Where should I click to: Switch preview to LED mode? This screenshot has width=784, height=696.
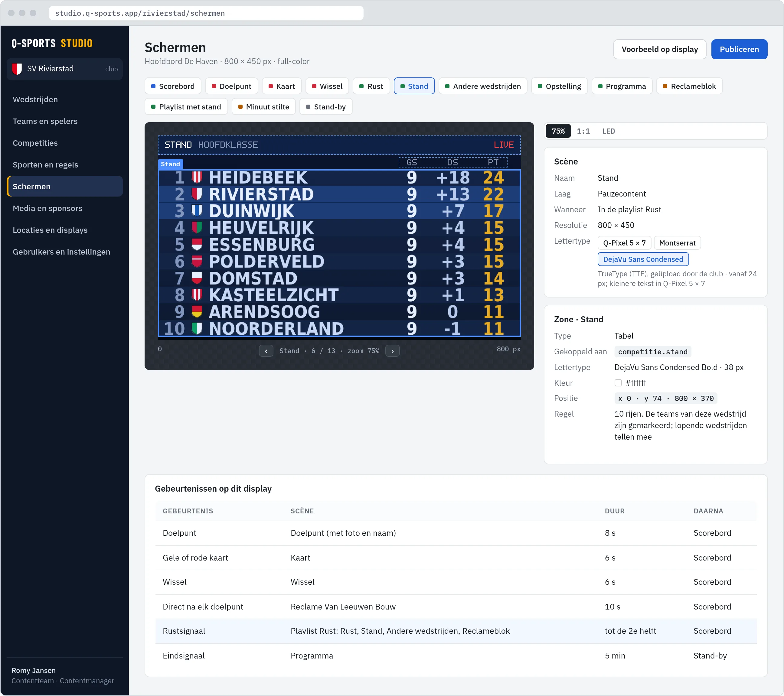(x=608, y=131)
